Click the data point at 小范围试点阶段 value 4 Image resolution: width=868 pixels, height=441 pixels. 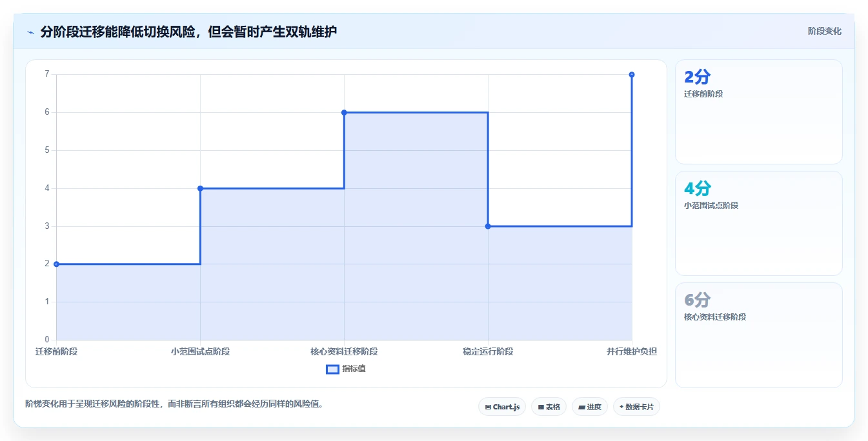click(200, 188)
